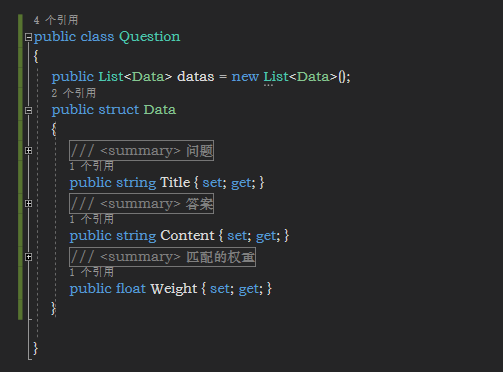The width and height of the screenshot is (503, 372).
Task: Collapse the Data struct outline box
Action: pos(29,110)
